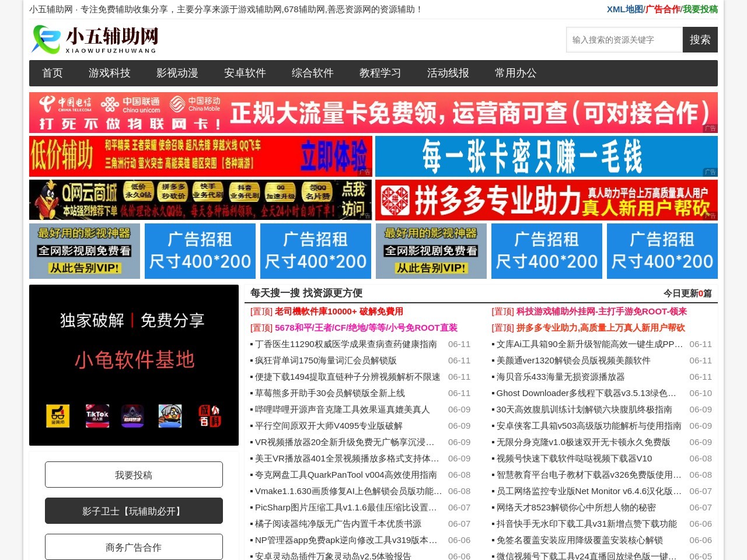Open 文库Ai工具箱90 article link
This screenshot has height=560, width=747.
click(589, 344)
